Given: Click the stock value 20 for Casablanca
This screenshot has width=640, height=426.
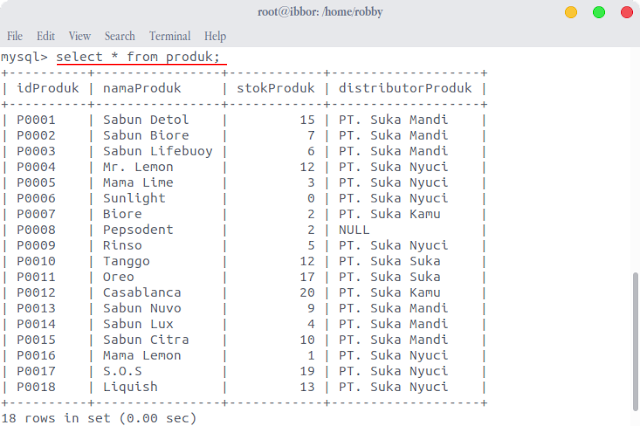Looking at the screenshot, I should pyautogui.click(x=307, y=293).
